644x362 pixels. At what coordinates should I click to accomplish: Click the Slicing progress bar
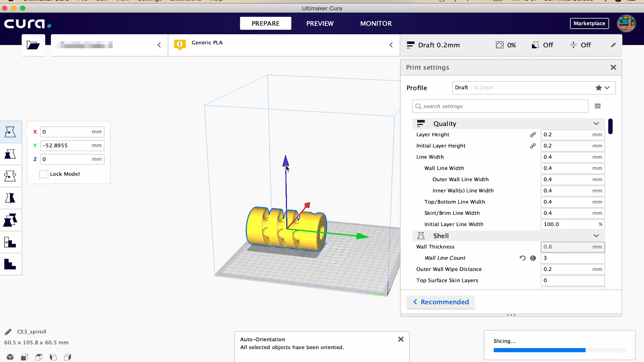coord(559,350)
